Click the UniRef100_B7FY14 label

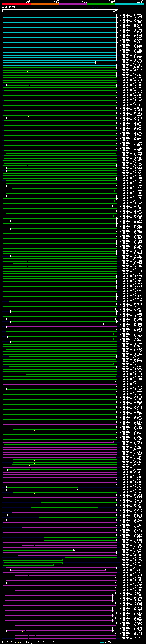(x=131, y=575)
